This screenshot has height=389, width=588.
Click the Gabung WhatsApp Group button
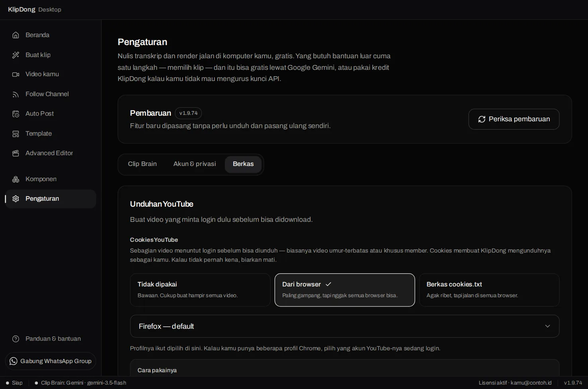click(x=51, y=361)
